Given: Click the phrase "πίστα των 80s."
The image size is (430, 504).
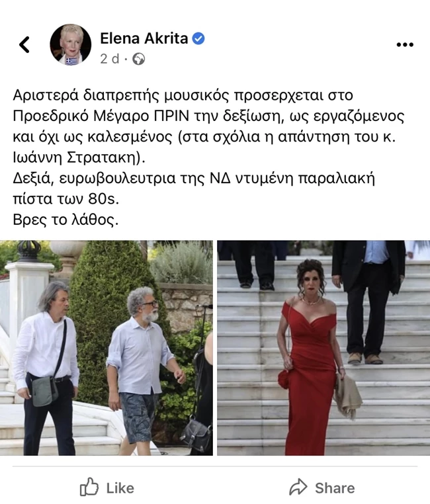Looking at the screenshot, I should tap(66, 199).
